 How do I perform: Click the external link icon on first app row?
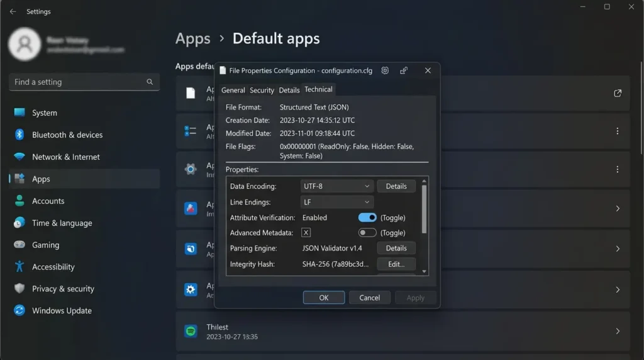click(618, 93)
